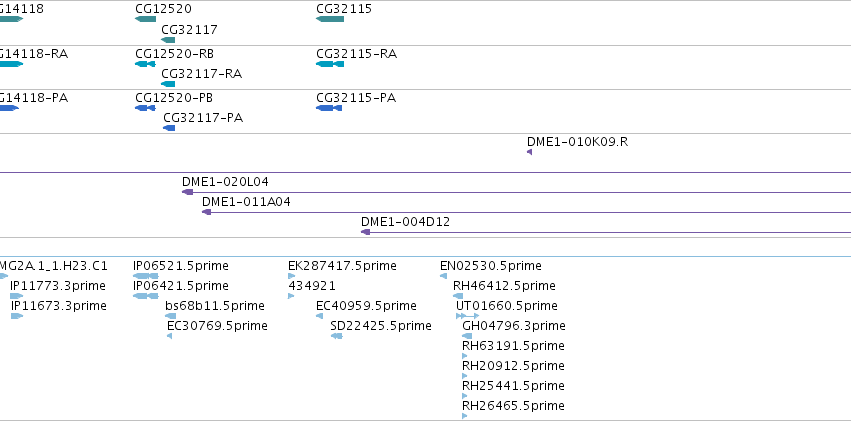Select the CG12520 gene glyph

click(x=145, y=19)
